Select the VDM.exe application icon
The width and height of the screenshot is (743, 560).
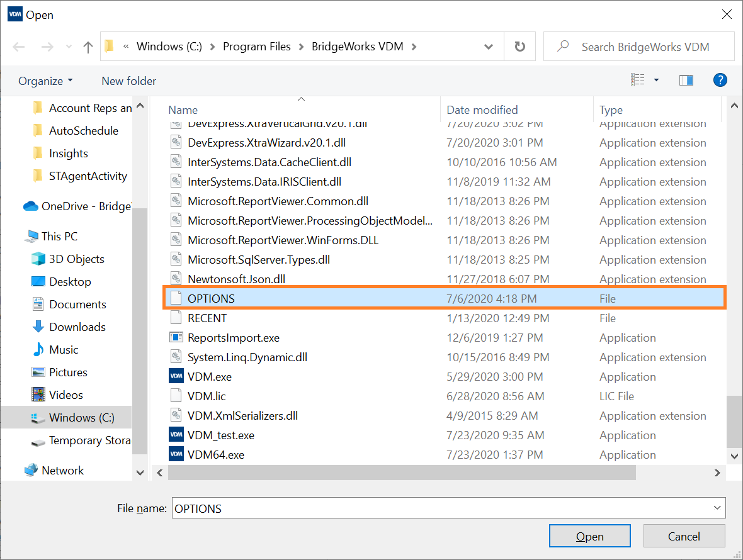click(x=176, y=376)
